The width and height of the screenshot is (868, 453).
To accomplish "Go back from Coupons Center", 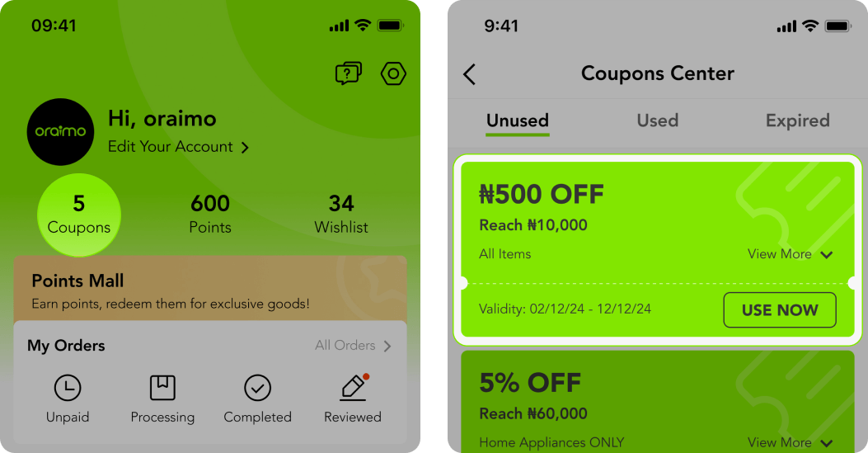I will (470, 74).
